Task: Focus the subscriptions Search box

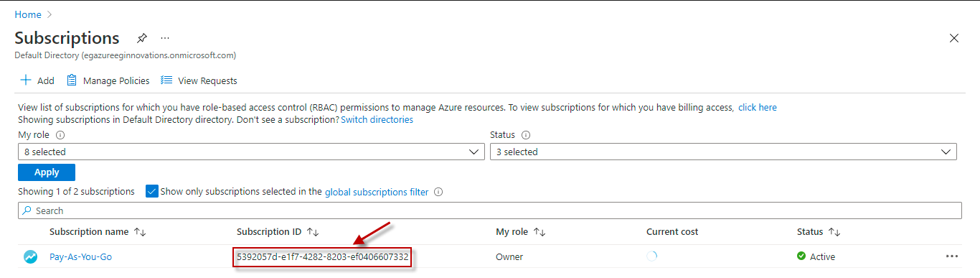Action: [490, 210]
